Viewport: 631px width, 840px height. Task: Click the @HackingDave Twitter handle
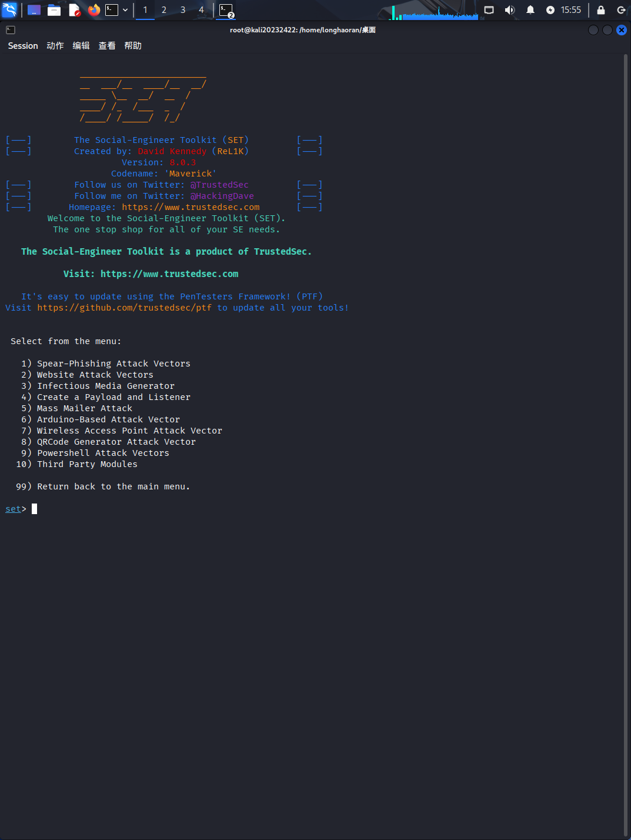pos(222,196)
